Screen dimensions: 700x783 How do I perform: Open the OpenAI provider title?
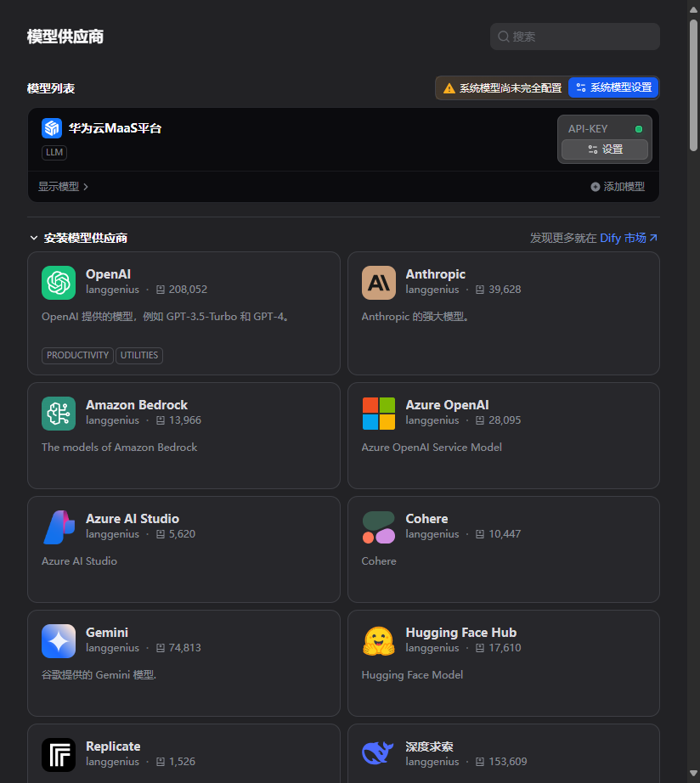click(108, 274)
